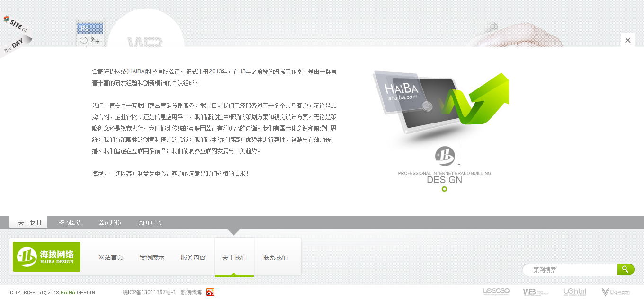644x299 pixels.
Task: Open the Sina Weibo icon in the footer
Action: (x=210, y=292)
